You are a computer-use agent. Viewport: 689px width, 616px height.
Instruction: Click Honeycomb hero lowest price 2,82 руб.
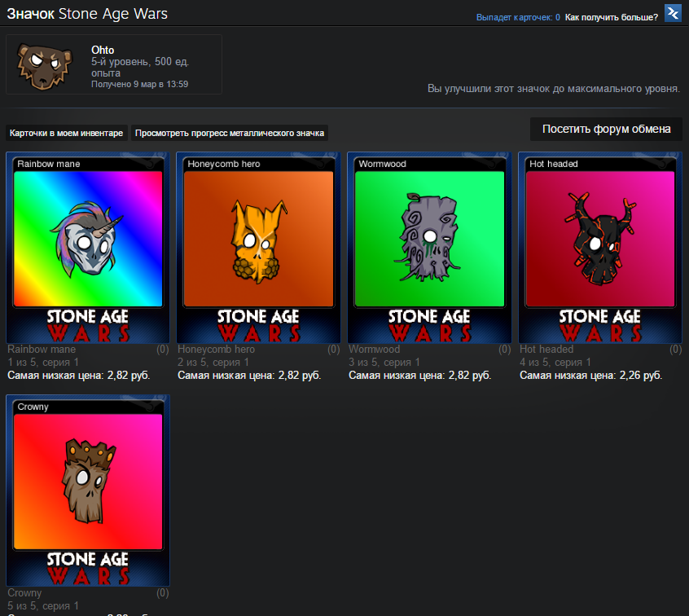point(249,375)
